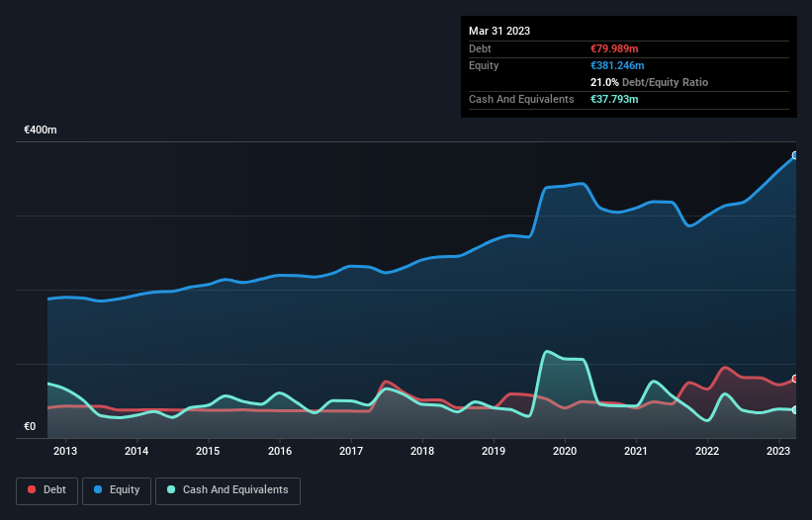Click the 2020 x-axis label
Image resolution: width=812 pixels, height=520 pixels.
[x=565, y=451]
